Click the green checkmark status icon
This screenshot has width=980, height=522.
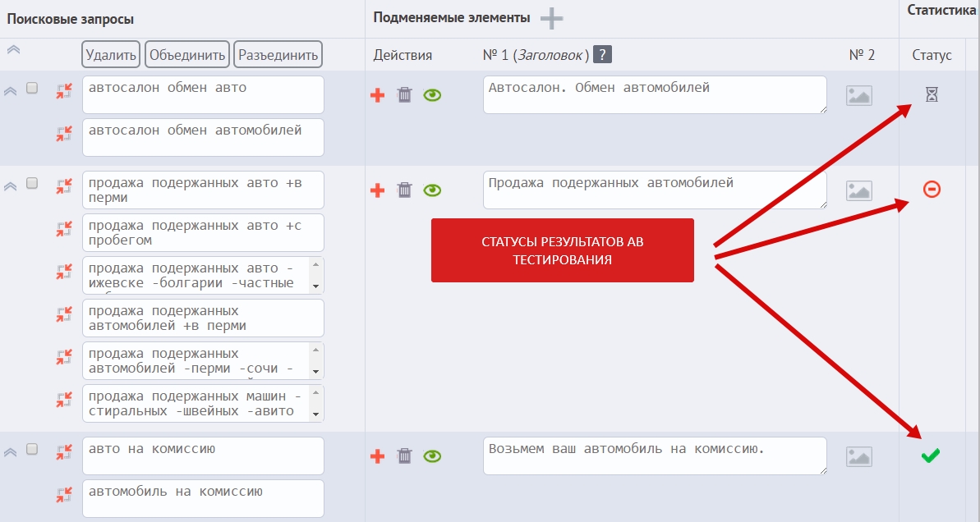pos(931,456)
